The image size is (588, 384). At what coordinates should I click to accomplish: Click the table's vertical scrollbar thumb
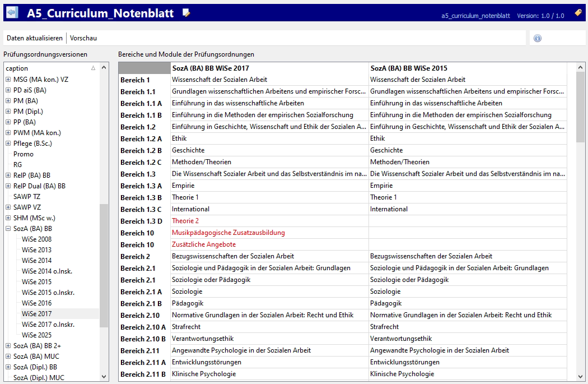click(580, 107)
